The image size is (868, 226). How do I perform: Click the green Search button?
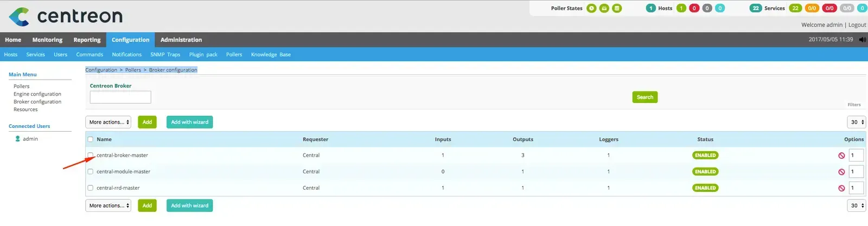point(645,97)
